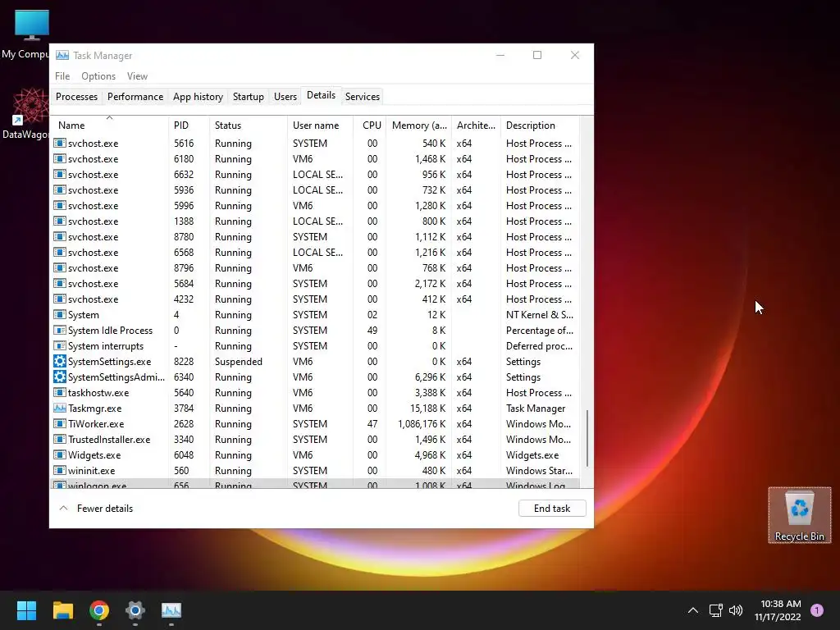The image size is (840, 630).
Task: Click the Deferred proc... description cell
Action: [x=539, y=346]
